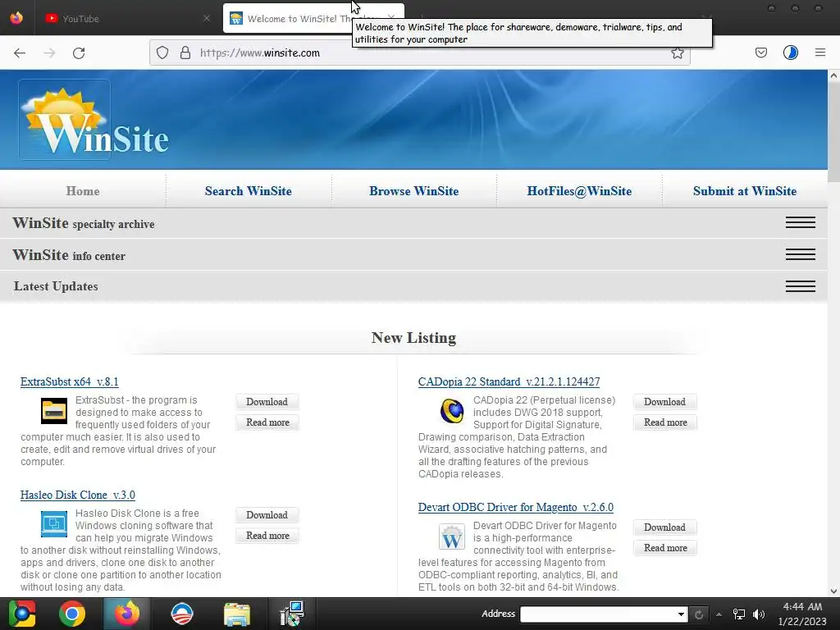Click the Firefox forward arrow button

pyautogui.click(x=49, y=52)
